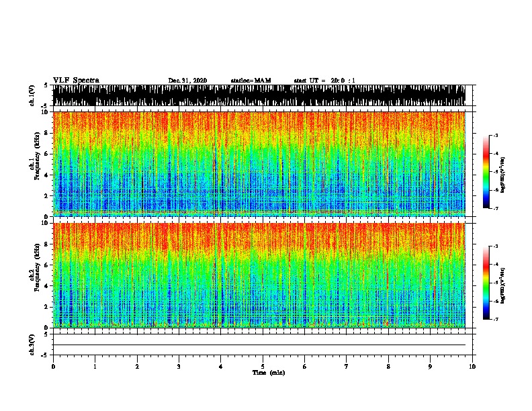Click the time axis tick label "9"
532x411 pixels.
pyautogui.click(x=430, y=367)
